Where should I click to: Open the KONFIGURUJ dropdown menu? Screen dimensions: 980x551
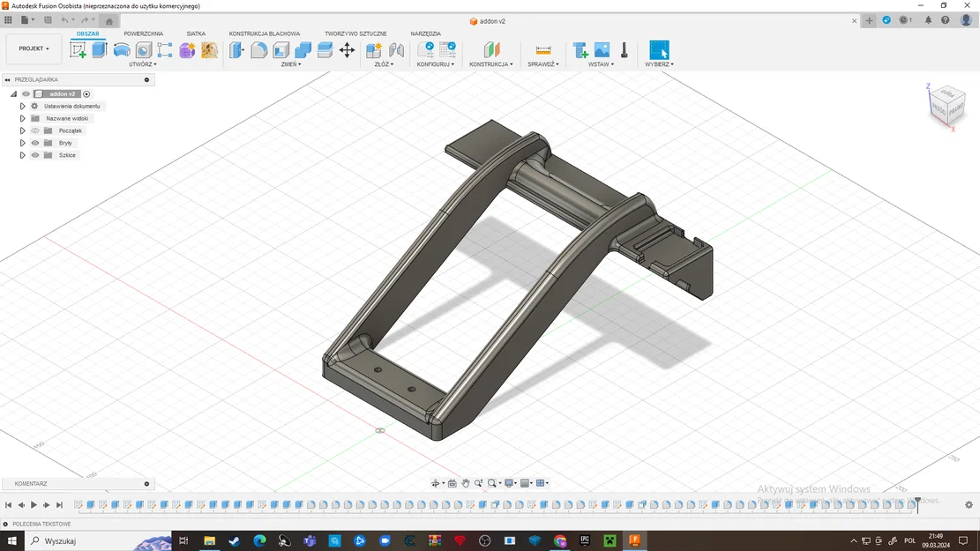pyautogui.click(x=436, y=64)
